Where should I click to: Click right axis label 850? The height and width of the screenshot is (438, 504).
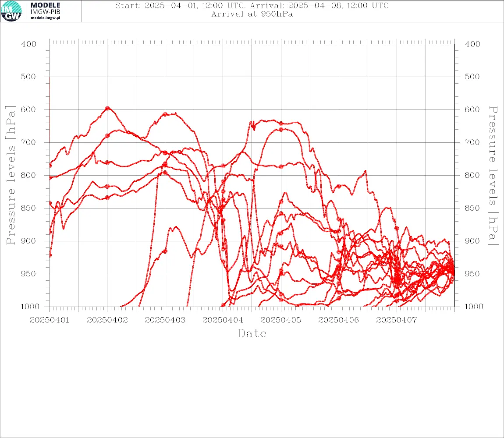click(x=472, y=208)
